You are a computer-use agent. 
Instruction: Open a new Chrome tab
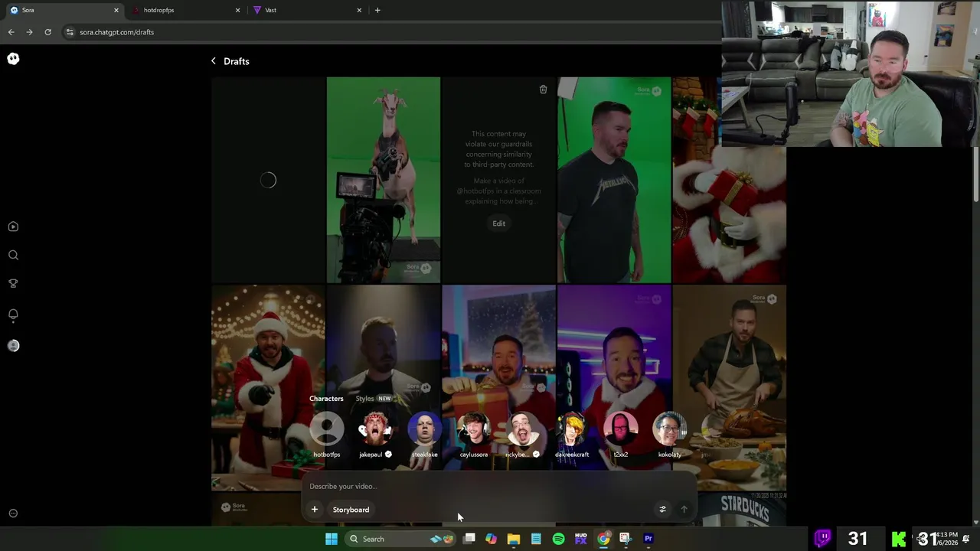(377, 10)
